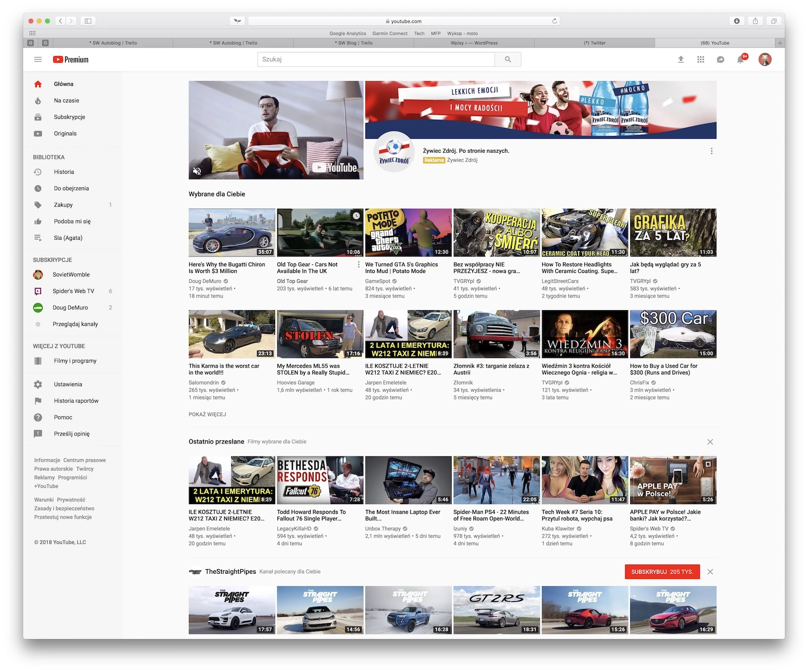Dismiss TheStraightPipes channel recommendation
The height and width of the screenshot is (672, 808).
(x=710, y=572)
